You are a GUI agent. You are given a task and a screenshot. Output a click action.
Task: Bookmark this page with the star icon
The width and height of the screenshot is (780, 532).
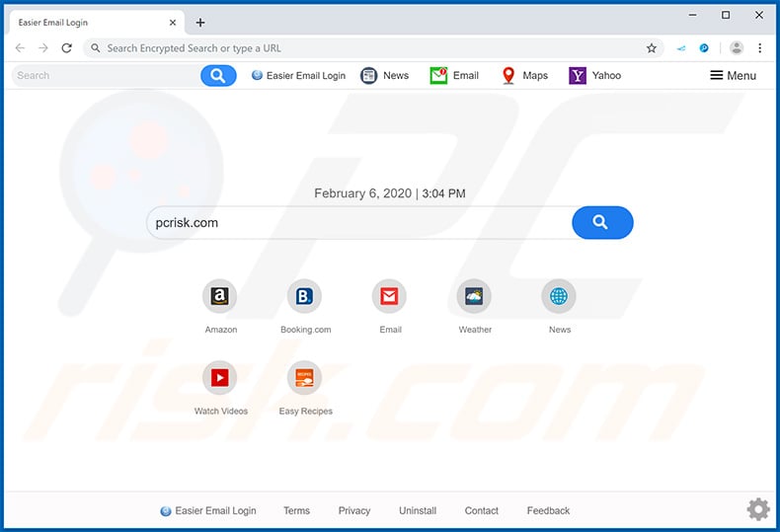click(x=652, y=48)
